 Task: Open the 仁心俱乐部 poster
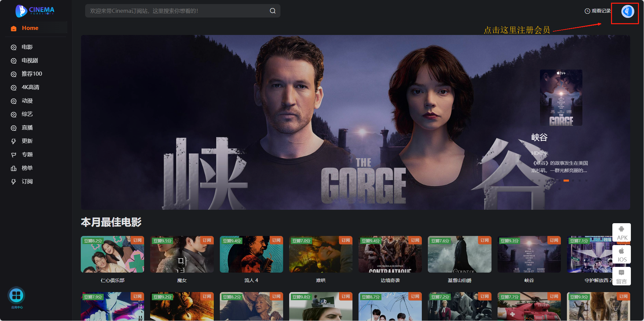tap(112, 254)
